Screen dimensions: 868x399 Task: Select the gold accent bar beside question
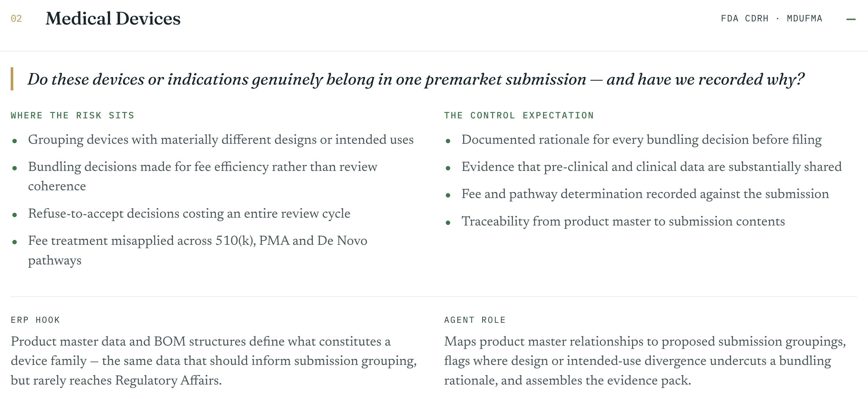tap(12, 79)
